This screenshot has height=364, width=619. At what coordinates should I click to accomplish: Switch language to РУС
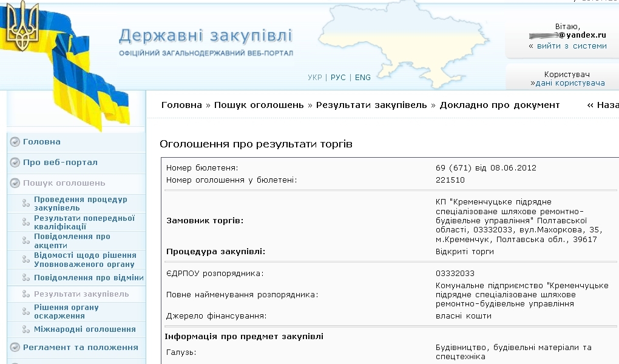pyautogui.click(x=338, y=78)
